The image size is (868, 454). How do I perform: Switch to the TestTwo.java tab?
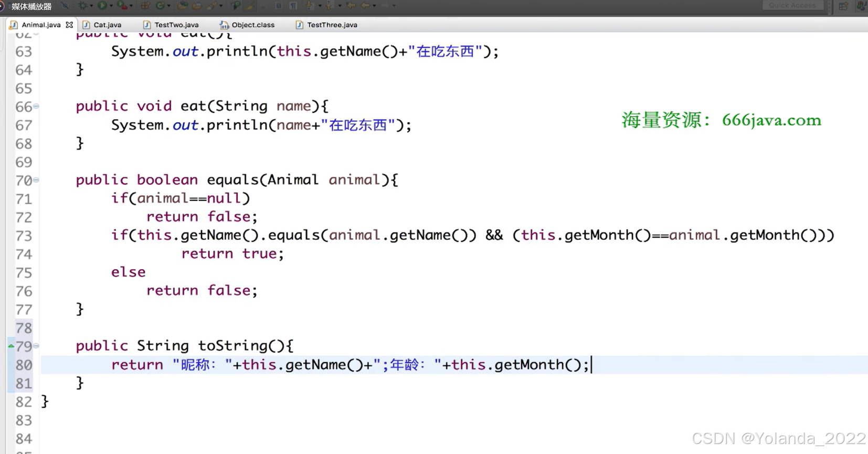click(171, 25)
